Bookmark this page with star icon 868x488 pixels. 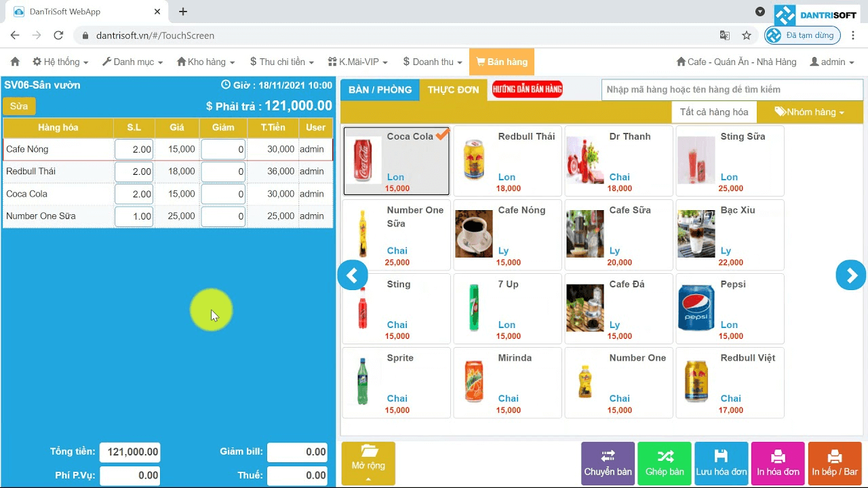pyautogui.click(x=747, y=35)
